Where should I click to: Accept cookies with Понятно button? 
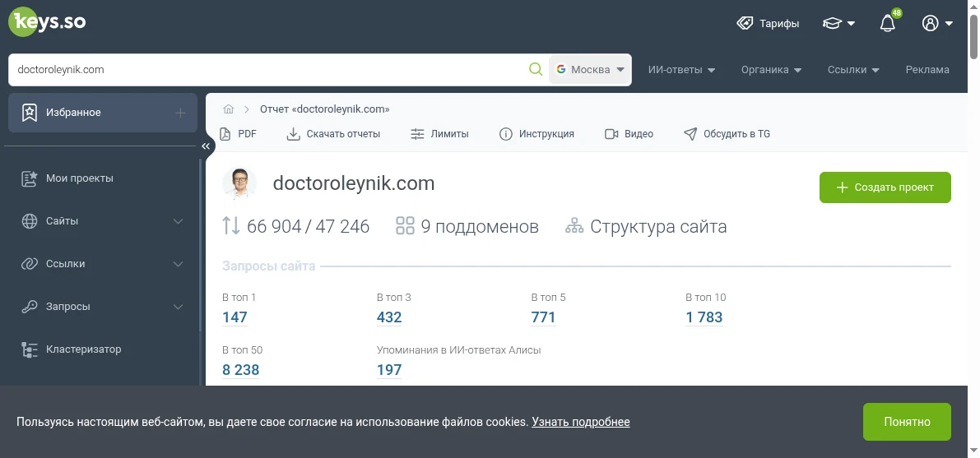[x=907, y=422]
